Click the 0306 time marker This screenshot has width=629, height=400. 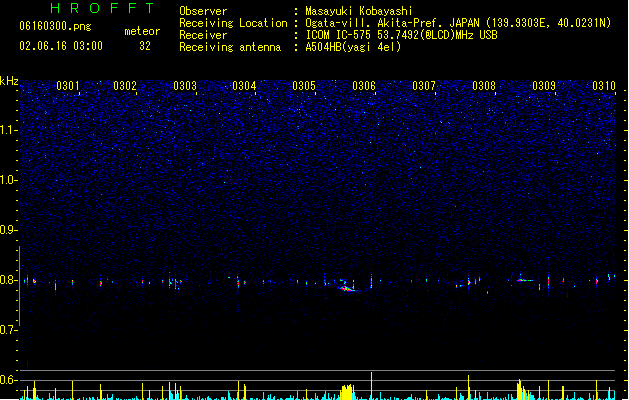(x=364, y=86)
